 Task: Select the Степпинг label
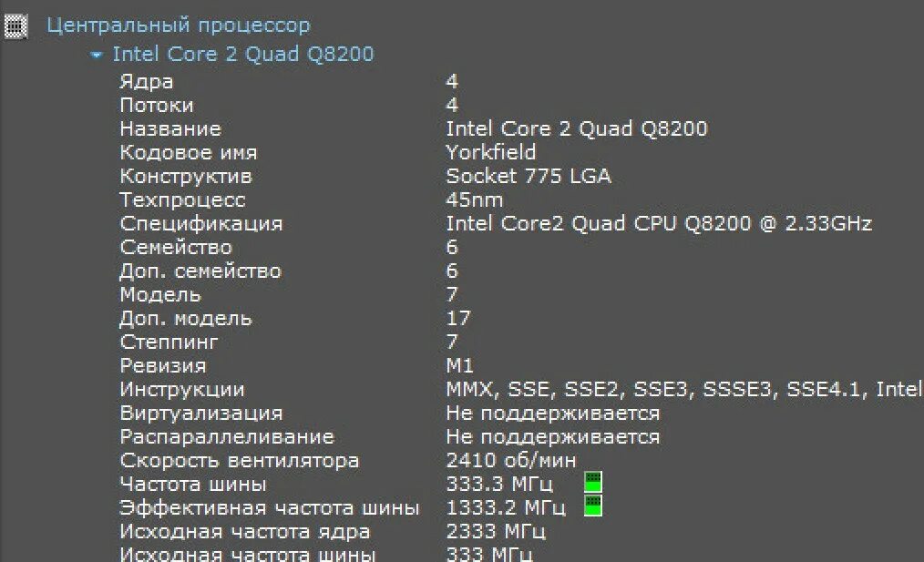pyautogui.click(x=169, y=342)
